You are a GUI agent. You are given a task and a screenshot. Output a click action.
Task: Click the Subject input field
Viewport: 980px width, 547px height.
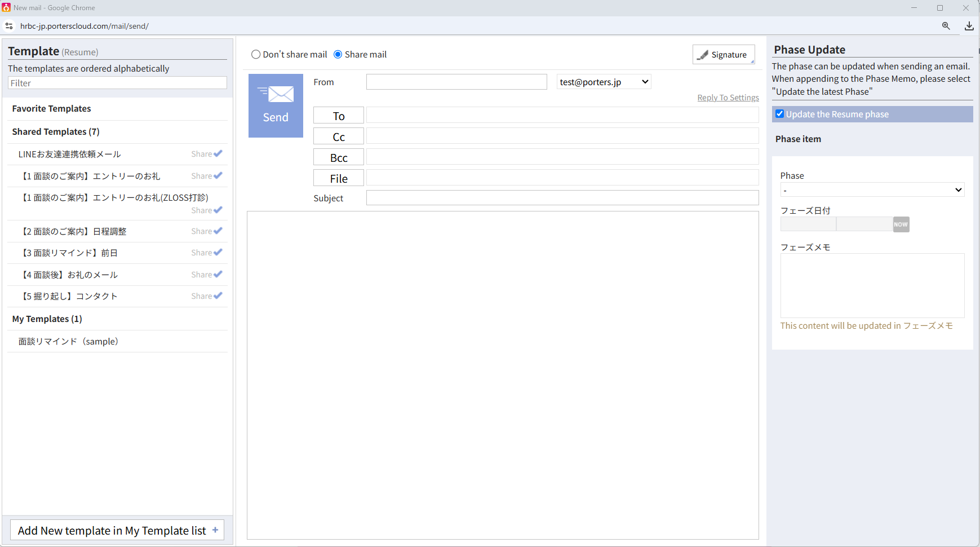pos(562,198)
